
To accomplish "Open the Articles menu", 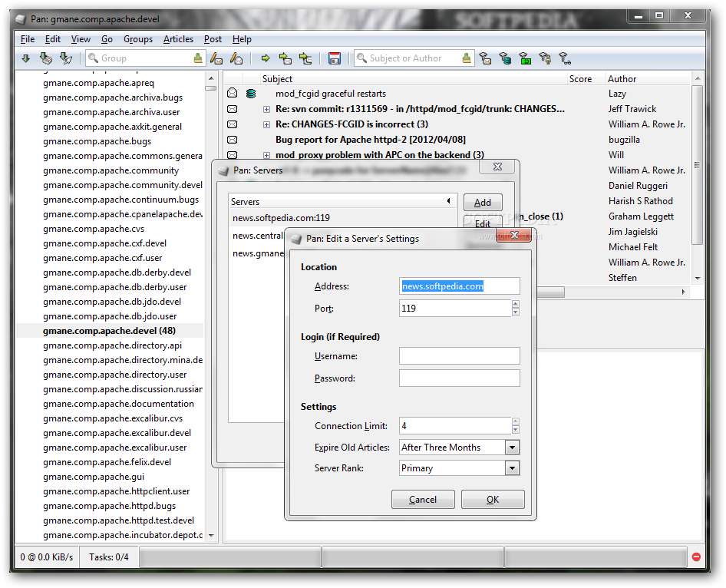I will pyautogui.click(x=178, y=39).
